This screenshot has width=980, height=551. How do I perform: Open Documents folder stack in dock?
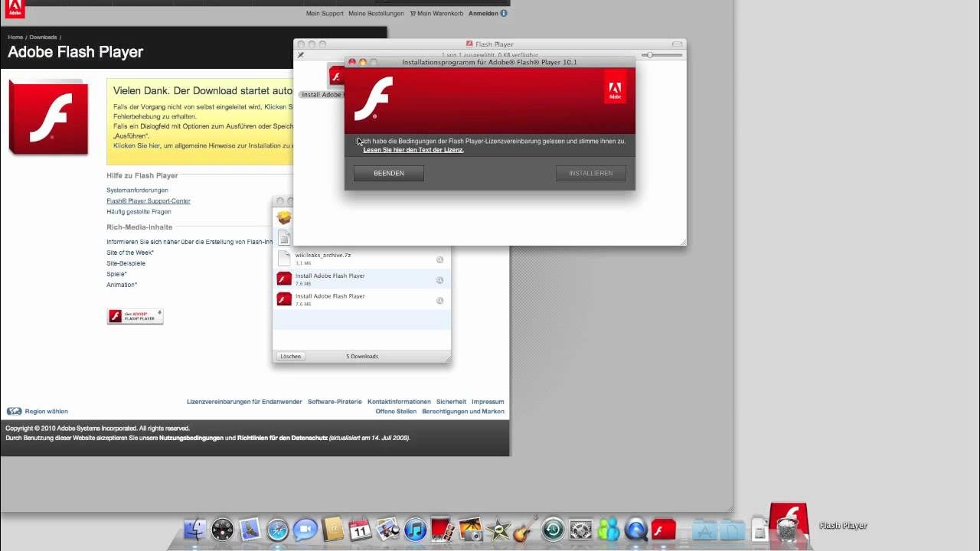tap(732, 530)
